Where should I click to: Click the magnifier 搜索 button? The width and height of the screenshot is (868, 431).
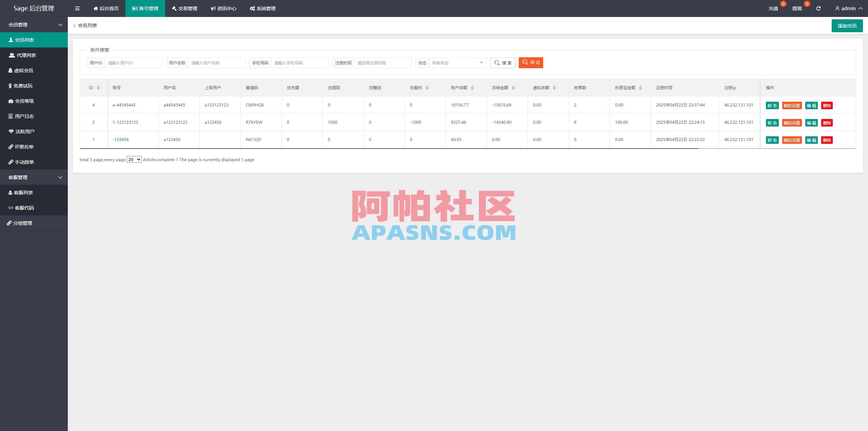click(x=502, y=63)
